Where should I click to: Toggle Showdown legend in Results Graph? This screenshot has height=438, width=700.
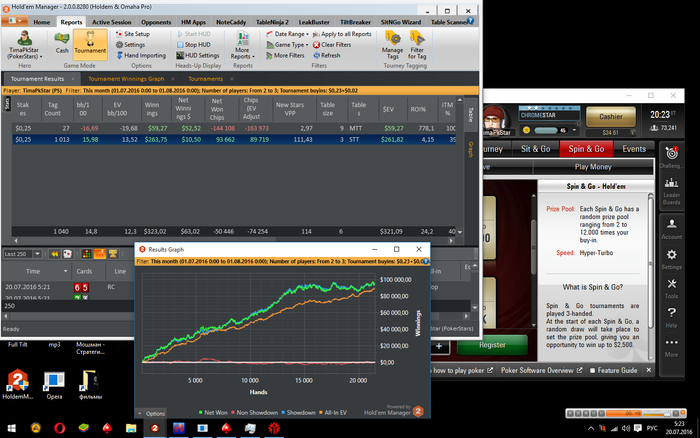click(x=298, y=413)
